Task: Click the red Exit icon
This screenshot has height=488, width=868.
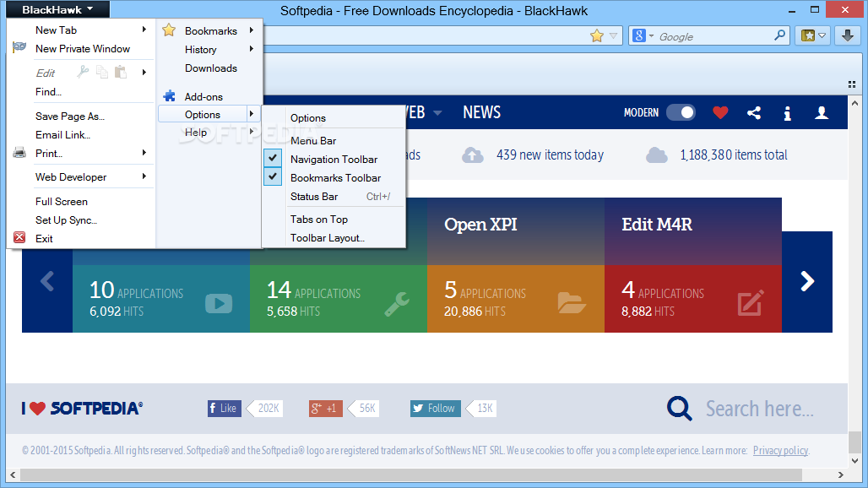Action: pos(19,237)
